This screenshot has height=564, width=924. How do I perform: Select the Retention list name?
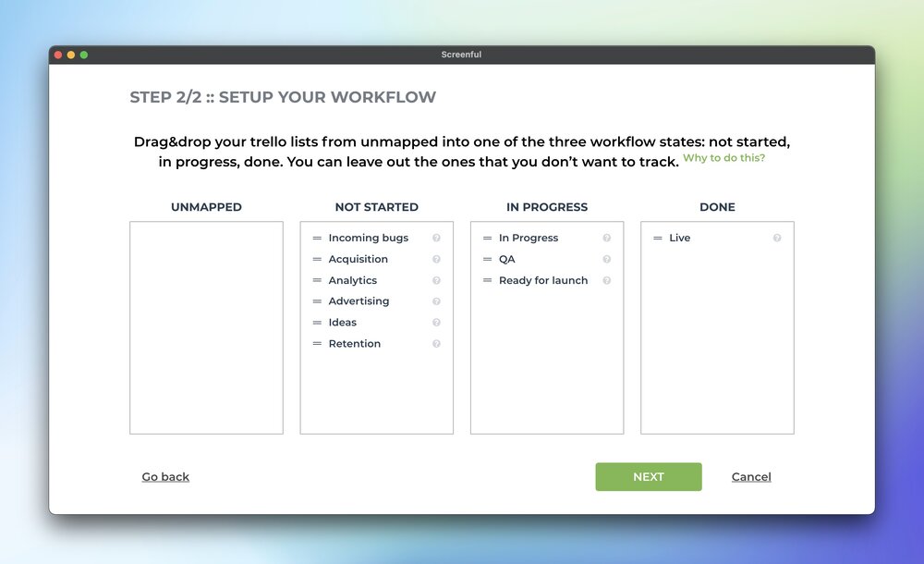click(x=355, y=343)
